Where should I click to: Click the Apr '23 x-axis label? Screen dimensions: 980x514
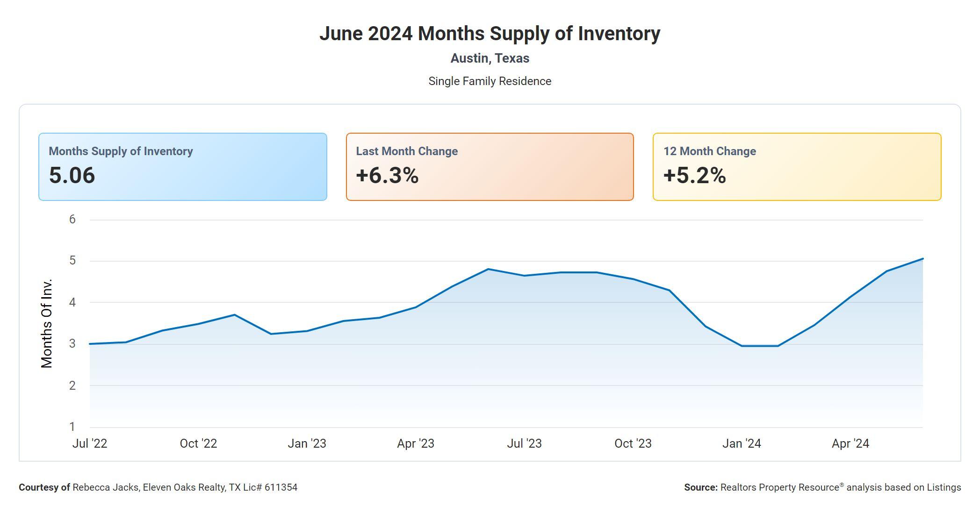(416, 443)
